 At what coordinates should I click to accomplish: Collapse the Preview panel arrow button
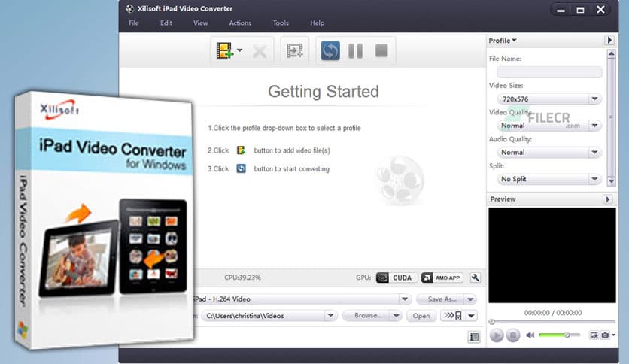pyautogui.click(x=608, y=199)
